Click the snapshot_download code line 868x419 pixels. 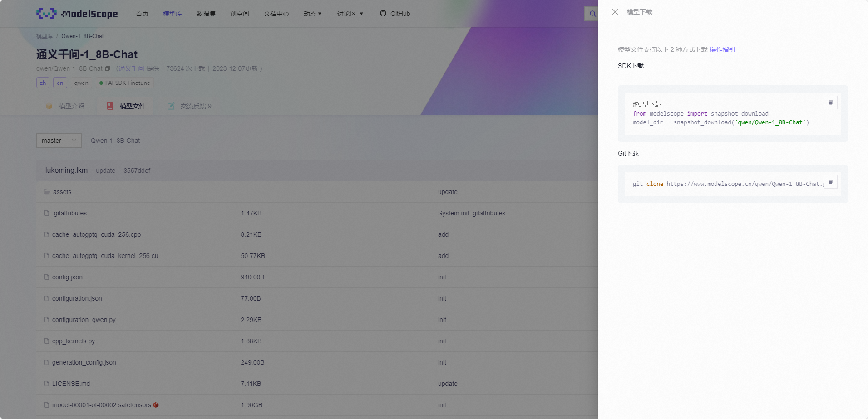point(721,122)
